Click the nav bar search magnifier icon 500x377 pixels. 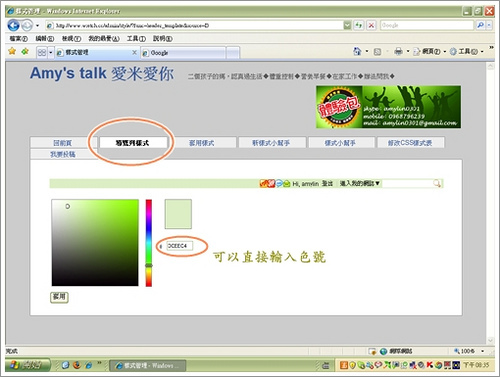click(437, 183)
